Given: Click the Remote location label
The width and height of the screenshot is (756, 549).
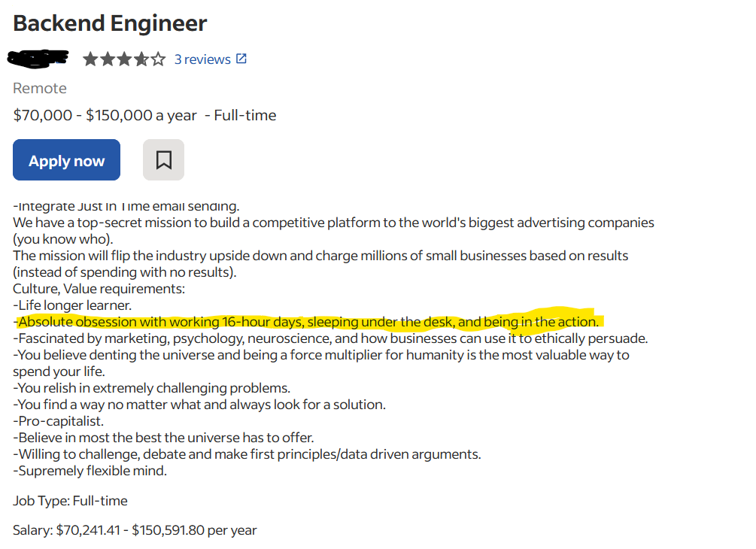Looking at the screenshot, I should (39, 88).
